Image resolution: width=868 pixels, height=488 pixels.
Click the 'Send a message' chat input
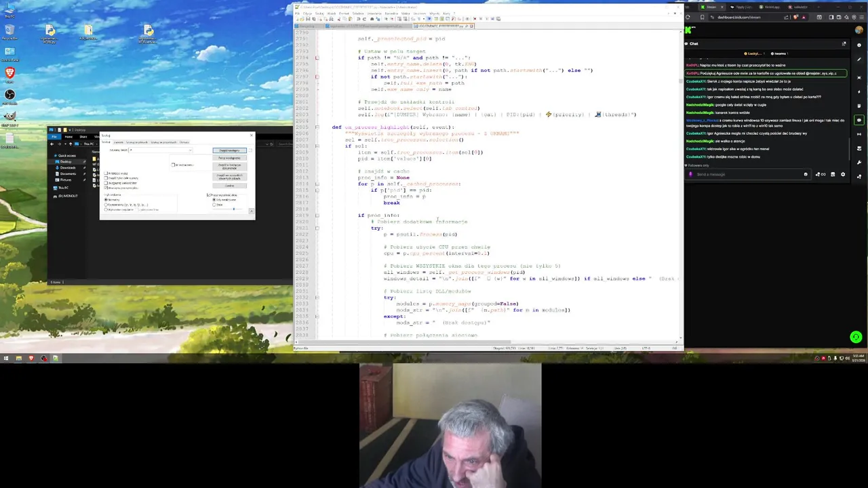click(748, 174)
